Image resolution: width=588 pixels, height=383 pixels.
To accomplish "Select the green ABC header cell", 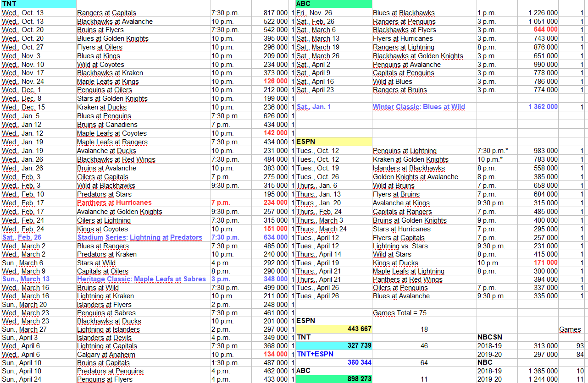I will click(x=333, y=4).
